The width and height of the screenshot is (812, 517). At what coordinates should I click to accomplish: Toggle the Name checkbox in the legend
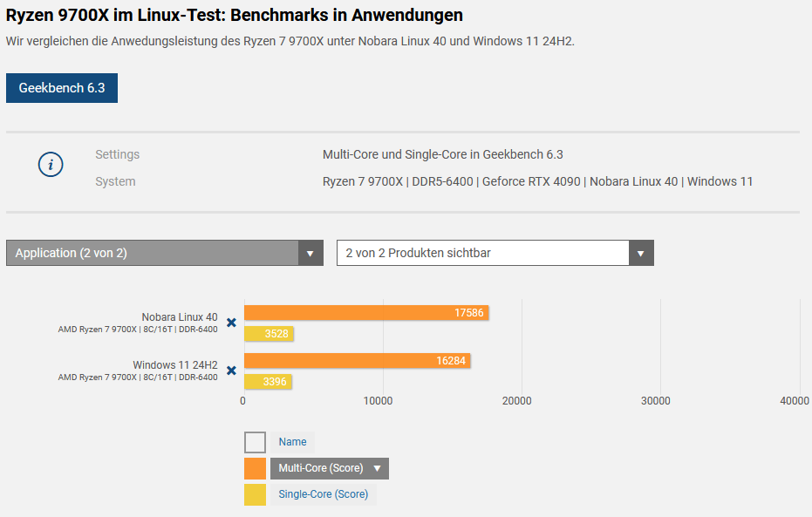(x=255, y=443)
